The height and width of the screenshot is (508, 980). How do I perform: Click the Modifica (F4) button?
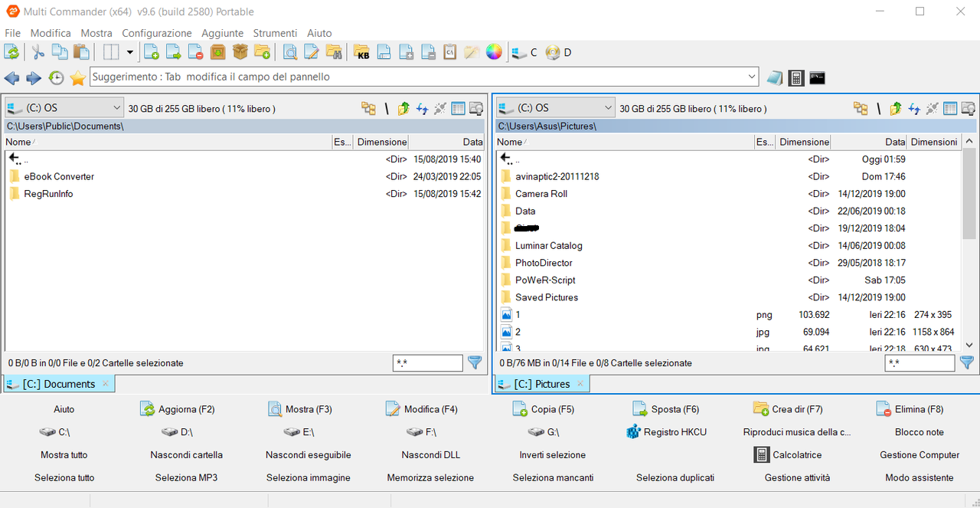click(422, 409)
